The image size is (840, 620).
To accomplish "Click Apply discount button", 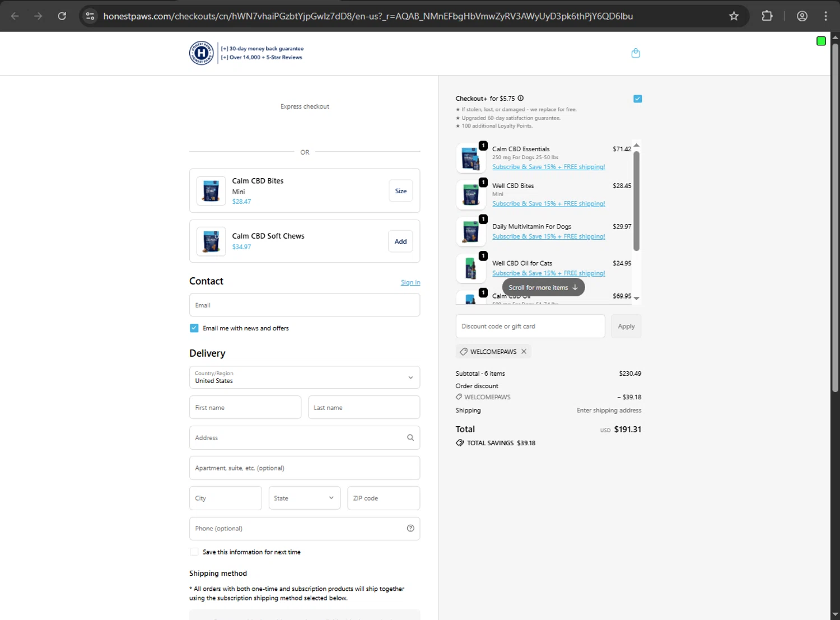I will pyautogui.click(x=626, y=326).
